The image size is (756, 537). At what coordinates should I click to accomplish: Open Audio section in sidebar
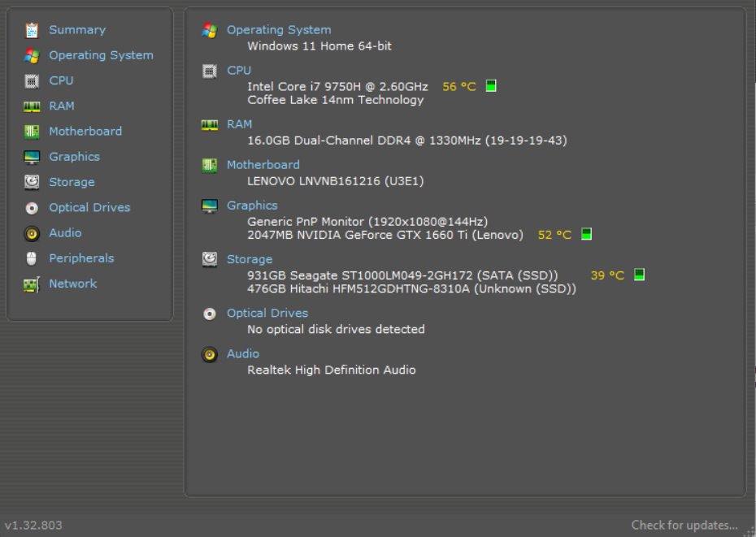click(65, 233)
